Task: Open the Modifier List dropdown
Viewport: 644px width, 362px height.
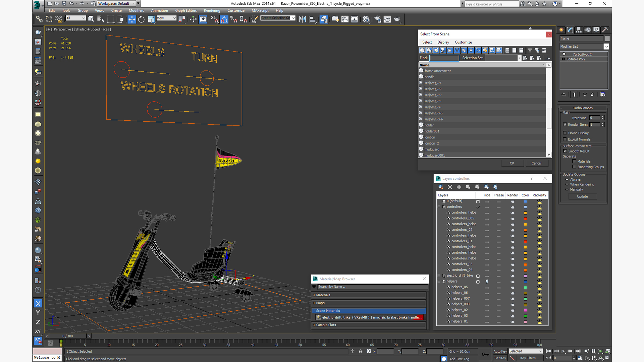Action: tap(606, 47)
